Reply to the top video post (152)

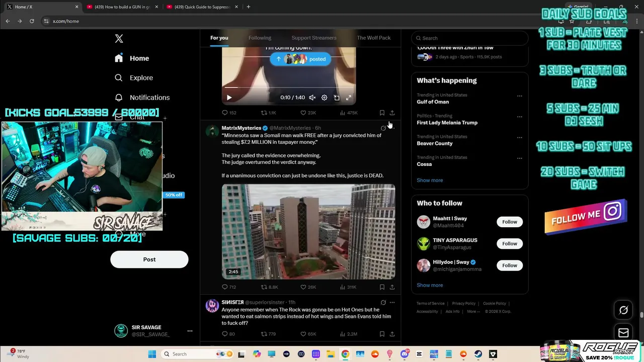(229, 113)
